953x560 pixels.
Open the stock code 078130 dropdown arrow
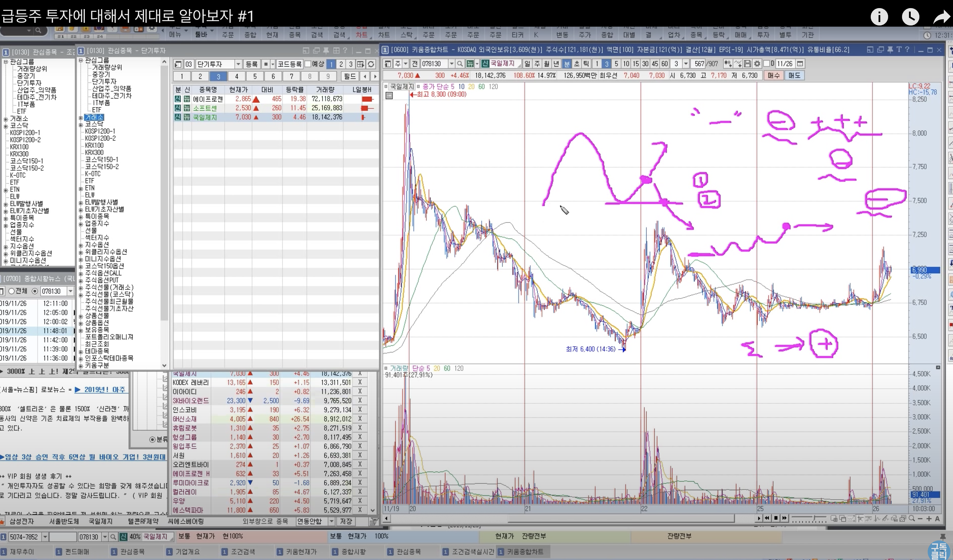click(451, 64)
